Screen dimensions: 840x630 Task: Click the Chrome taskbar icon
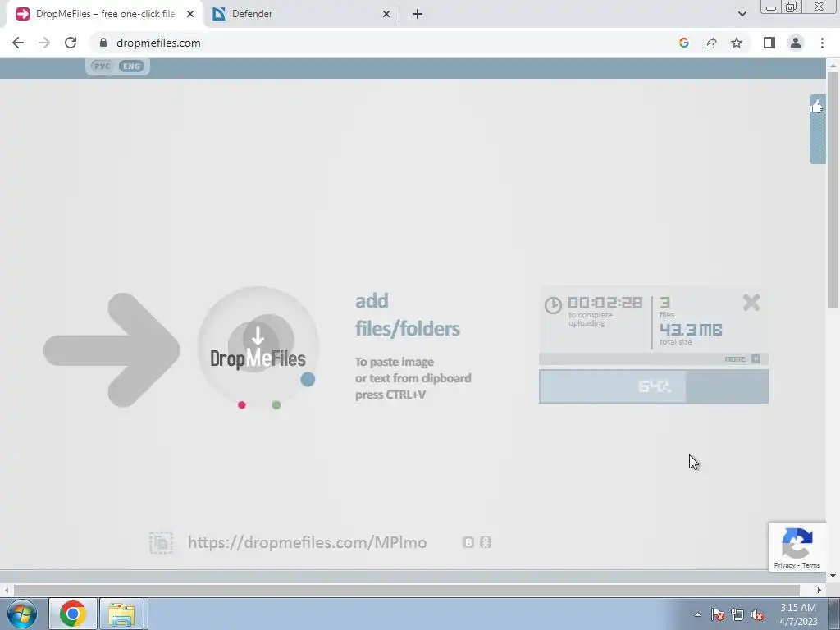[73, 614]
